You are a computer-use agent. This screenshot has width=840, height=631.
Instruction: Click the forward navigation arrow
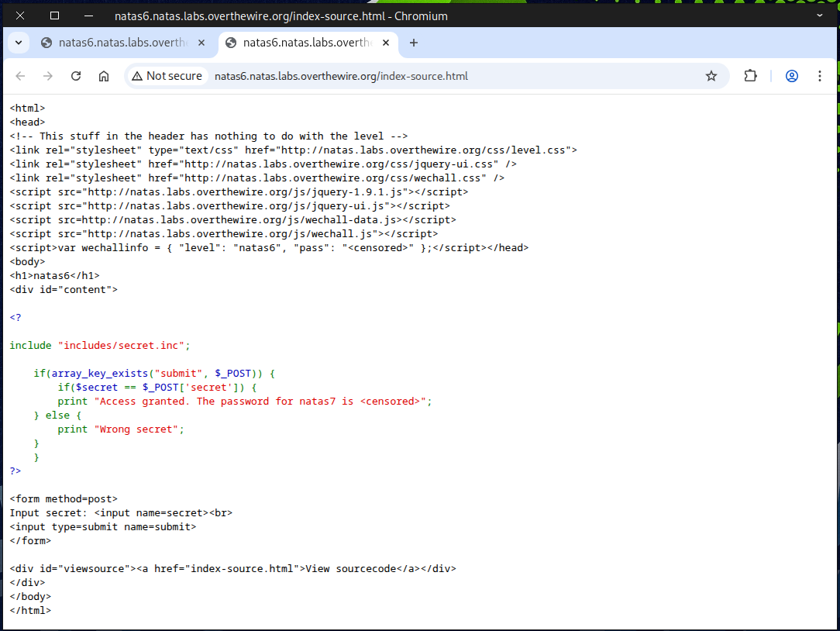(48, 76)
